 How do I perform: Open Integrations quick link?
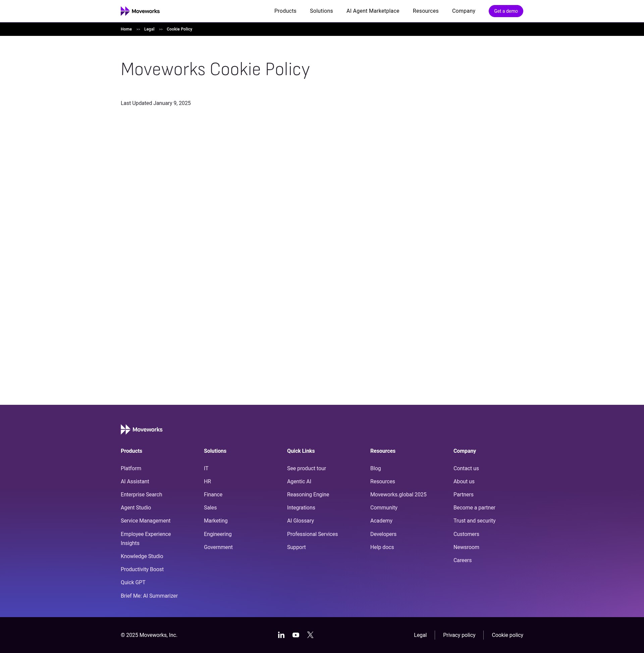point(301,508)
